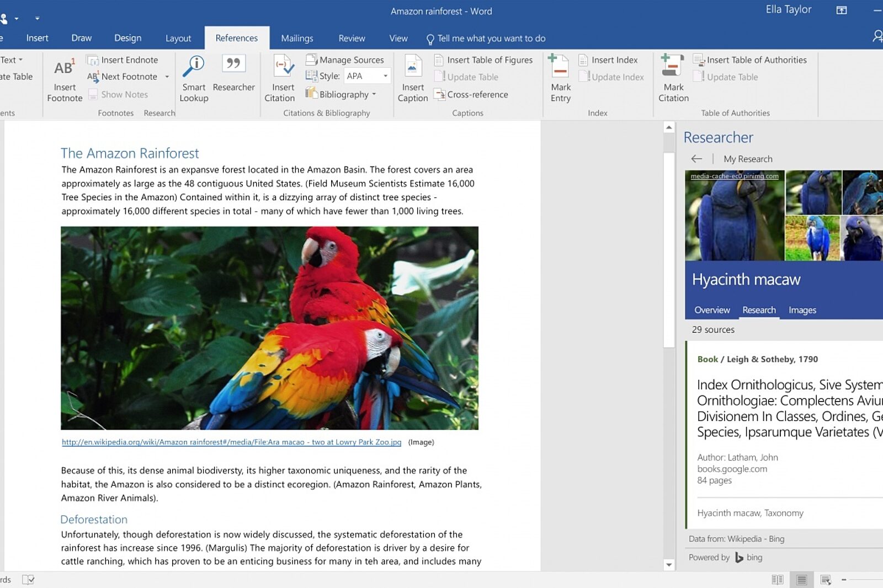This screenshot has width=883, height=588.
Task: Expand the Bibliography dropdown
Action: tap(374, 94)
